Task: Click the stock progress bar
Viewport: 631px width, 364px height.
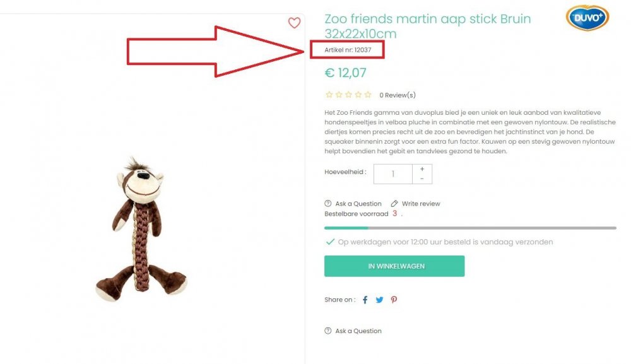Action: tap(469, 228)
